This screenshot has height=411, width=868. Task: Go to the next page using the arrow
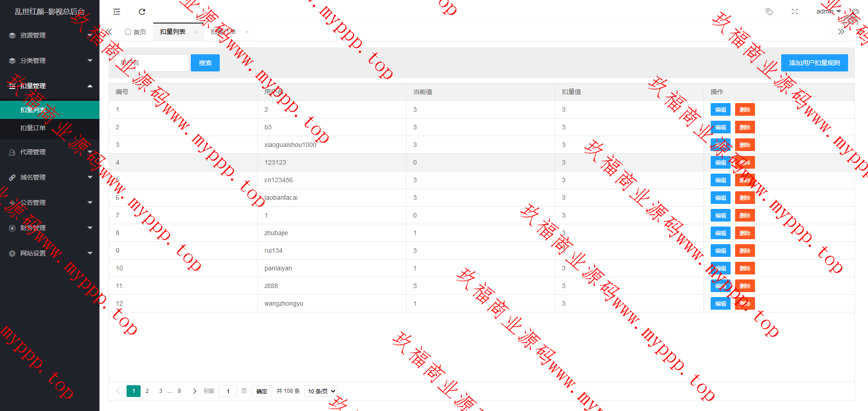[194, 391]
